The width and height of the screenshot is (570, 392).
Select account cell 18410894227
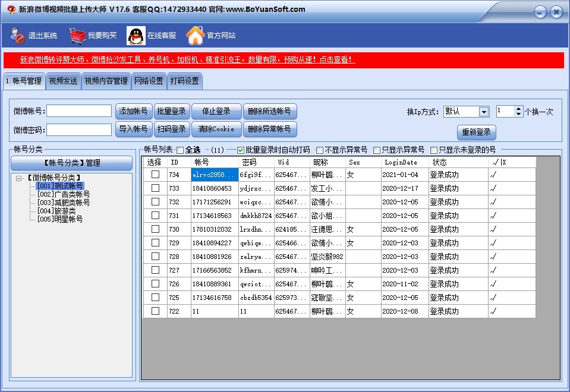point(215,243)
